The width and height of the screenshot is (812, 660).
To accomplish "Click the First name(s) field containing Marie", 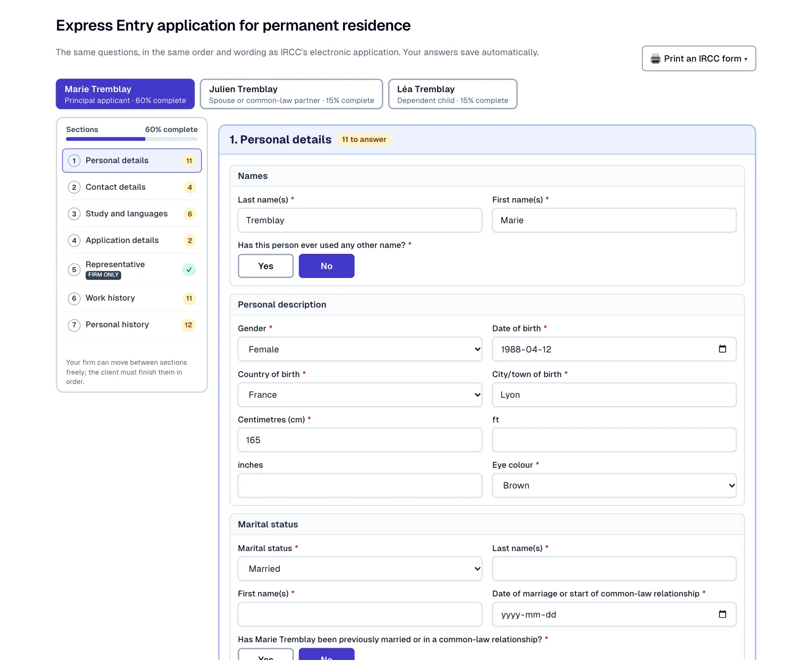I will 614,220.
